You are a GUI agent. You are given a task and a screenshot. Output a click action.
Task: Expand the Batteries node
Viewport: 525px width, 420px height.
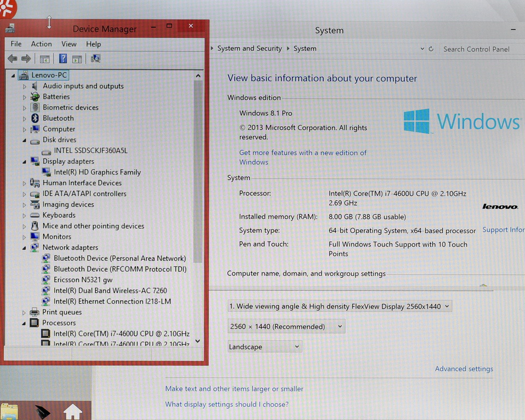pyautogui.click(x=24, y=97)
